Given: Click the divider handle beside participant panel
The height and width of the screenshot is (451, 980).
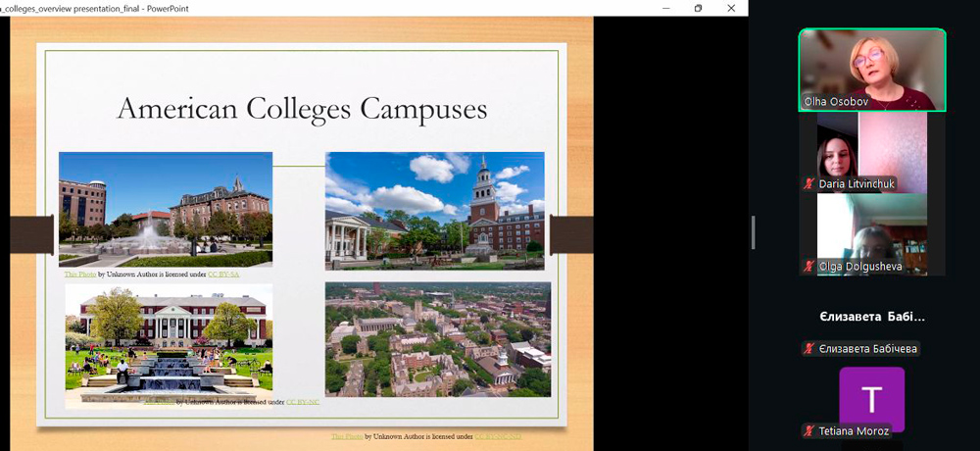Looking at the screenshot, I should (753, 231).
